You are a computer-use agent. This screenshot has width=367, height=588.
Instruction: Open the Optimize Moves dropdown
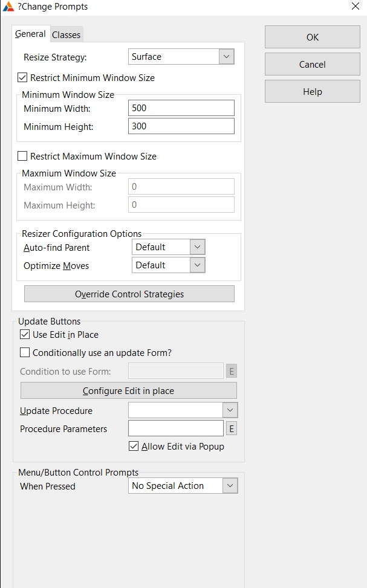(x=198, y=265)
